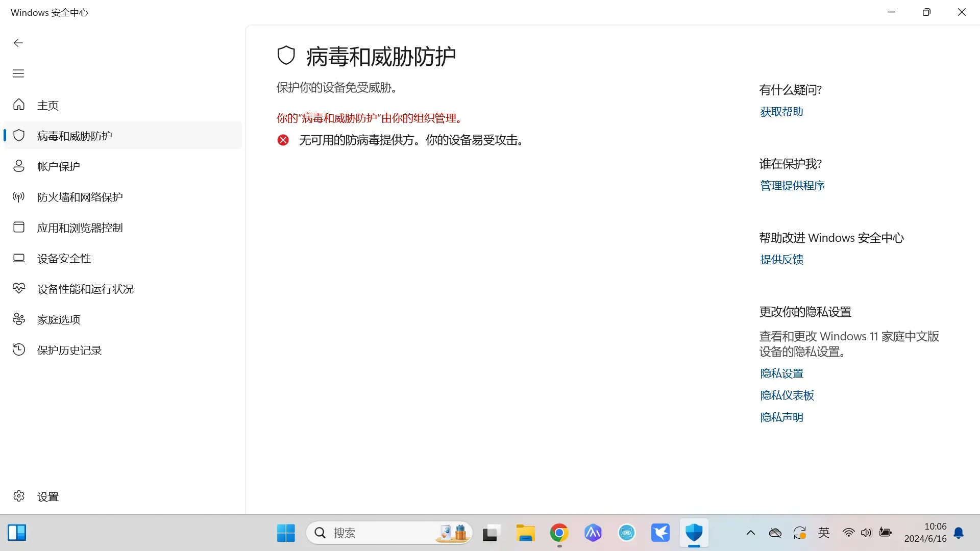The image size is (980, 551).
Task: Click the back arrow icon
Action: (18, 43)
